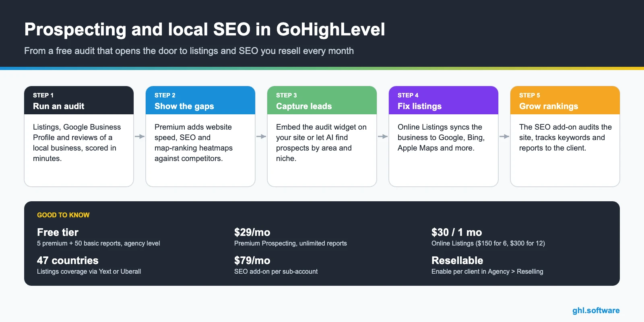Click "Enable per client in Agency > Reselling"

[x=487, y=271]
